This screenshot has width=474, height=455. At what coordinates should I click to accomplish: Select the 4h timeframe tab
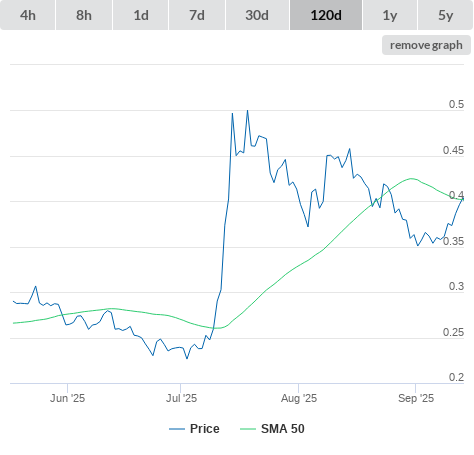(28, 15)
